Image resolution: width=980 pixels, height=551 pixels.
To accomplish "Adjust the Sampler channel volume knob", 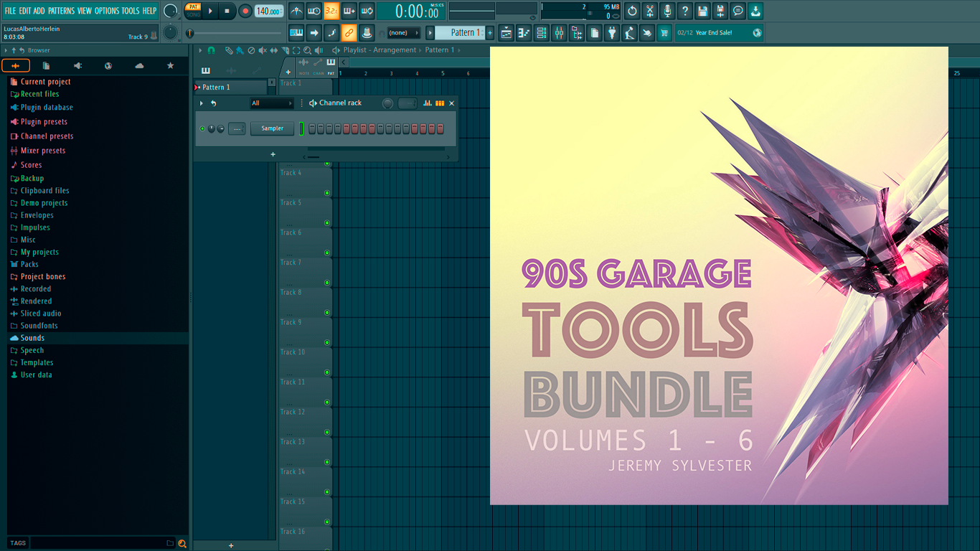I will [220, 128].
